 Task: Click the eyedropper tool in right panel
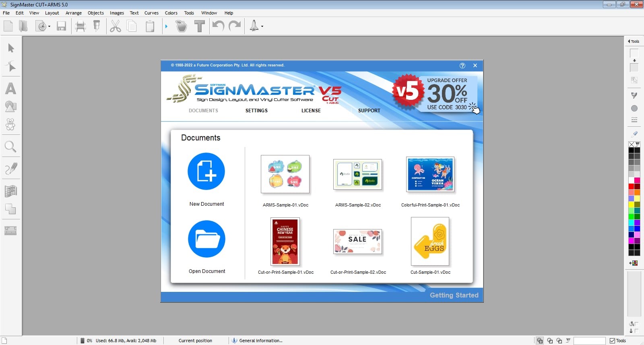(635, 133)
